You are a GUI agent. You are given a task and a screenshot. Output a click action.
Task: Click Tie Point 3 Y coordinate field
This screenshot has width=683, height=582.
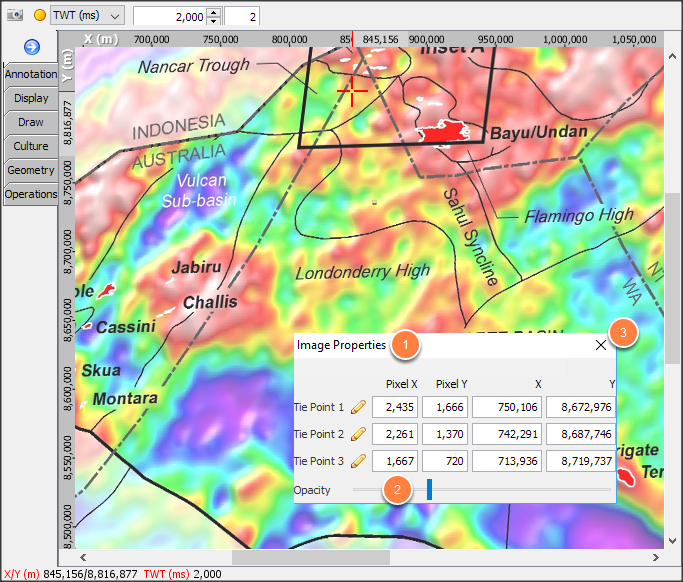(581, 461)
